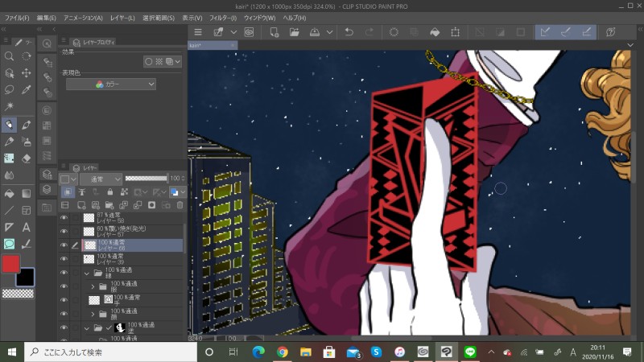Open expression color カラー dropdown
The width and height of the screenshot is (644, 362).
tap(111, 84)
